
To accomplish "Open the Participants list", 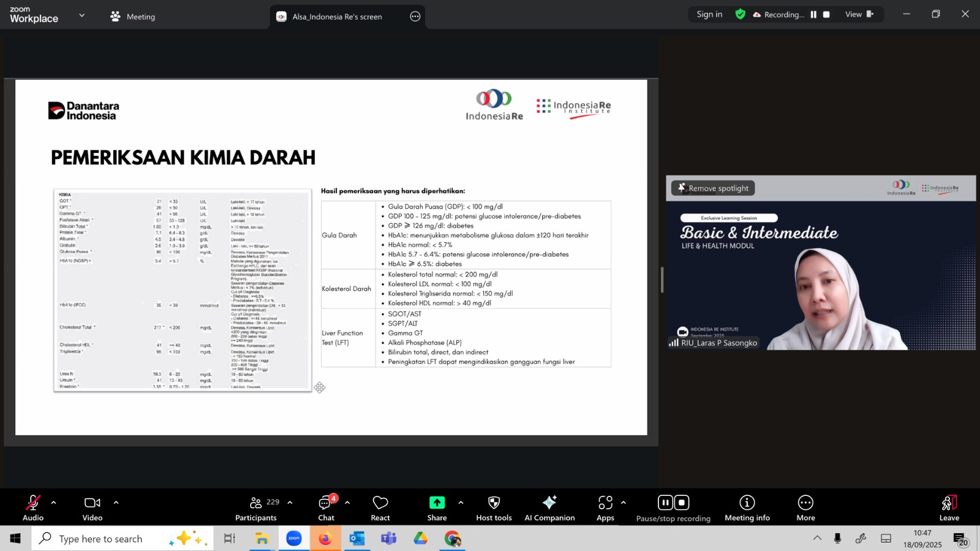I will pos(256,508).
